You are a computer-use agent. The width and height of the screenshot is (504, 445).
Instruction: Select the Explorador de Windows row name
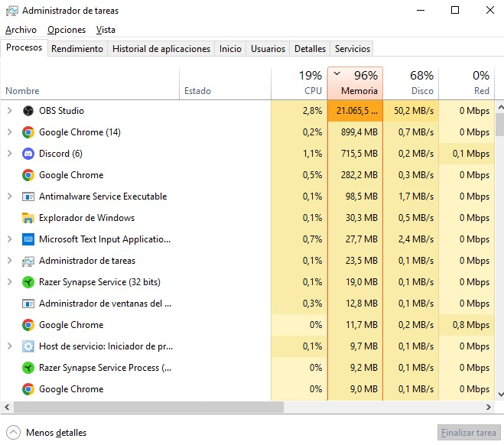coord(86,218)
